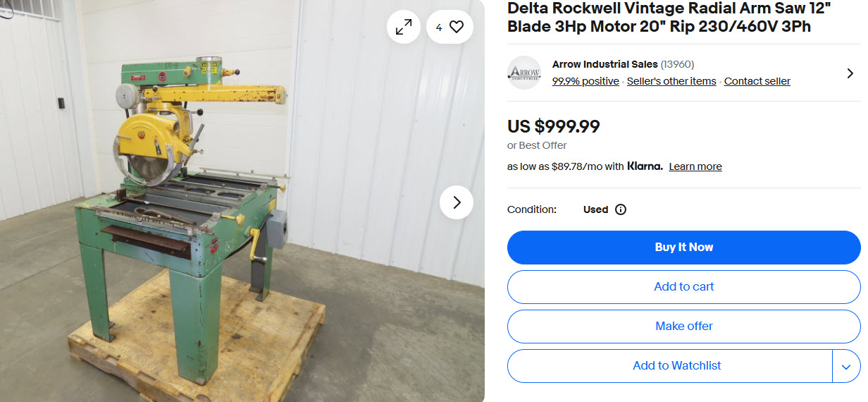Viewport: 868px width, 402px height.
Task: Click the seller feedback count 13960
Action: pyautogui.click(x=677, y=64)
